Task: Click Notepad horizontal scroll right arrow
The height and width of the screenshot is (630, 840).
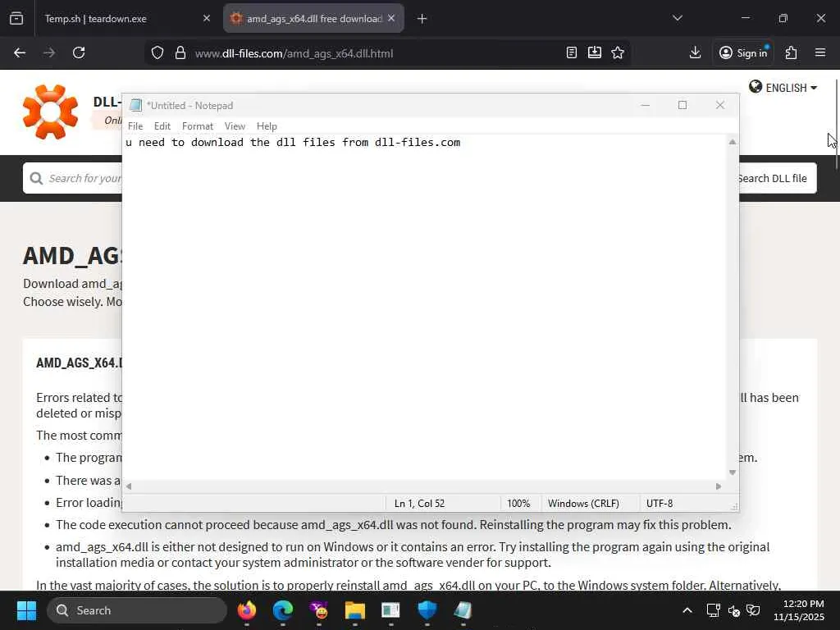Action: 719,486
